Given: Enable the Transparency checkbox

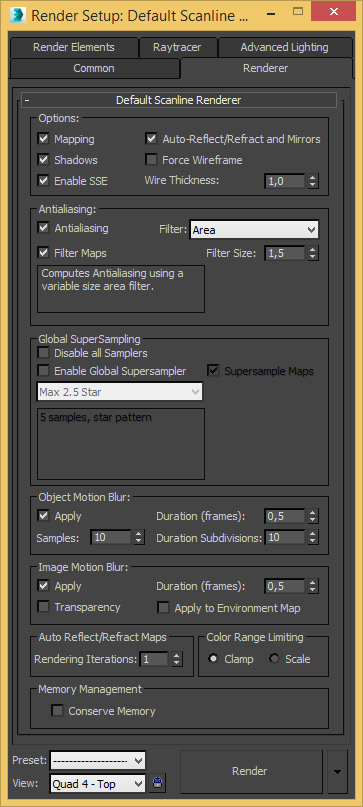Looking at the screenshot, I should [x=43, y=607].
